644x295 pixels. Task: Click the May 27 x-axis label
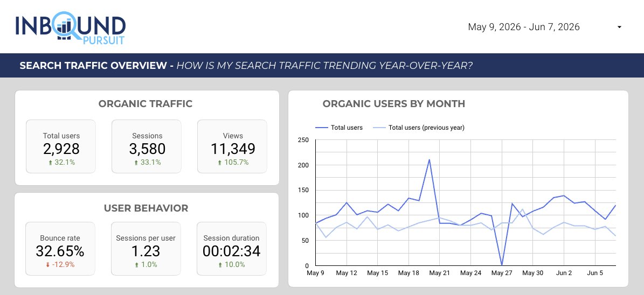502,273
